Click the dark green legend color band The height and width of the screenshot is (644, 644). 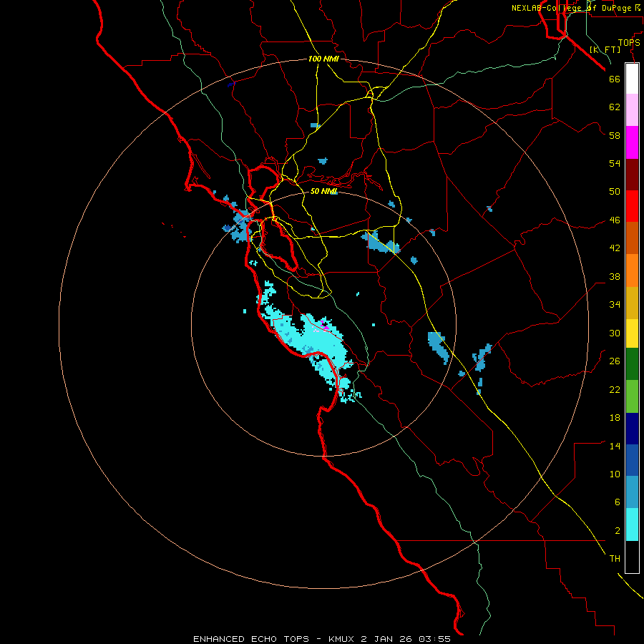click(632, 364)
